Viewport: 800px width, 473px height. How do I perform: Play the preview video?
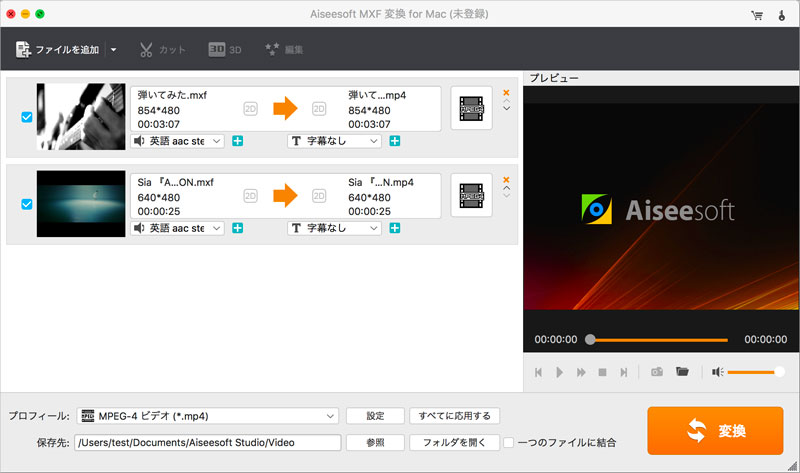click(x=560, y=372)
